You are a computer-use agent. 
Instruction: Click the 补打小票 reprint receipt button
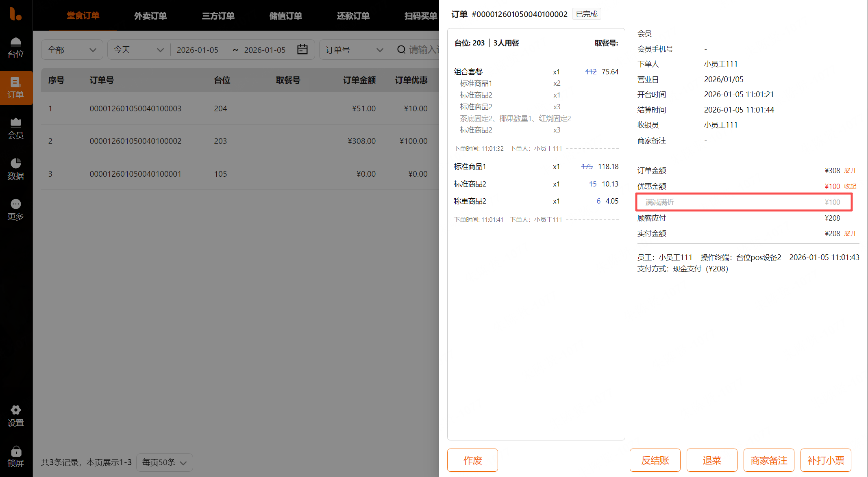[x=826, y=460]
